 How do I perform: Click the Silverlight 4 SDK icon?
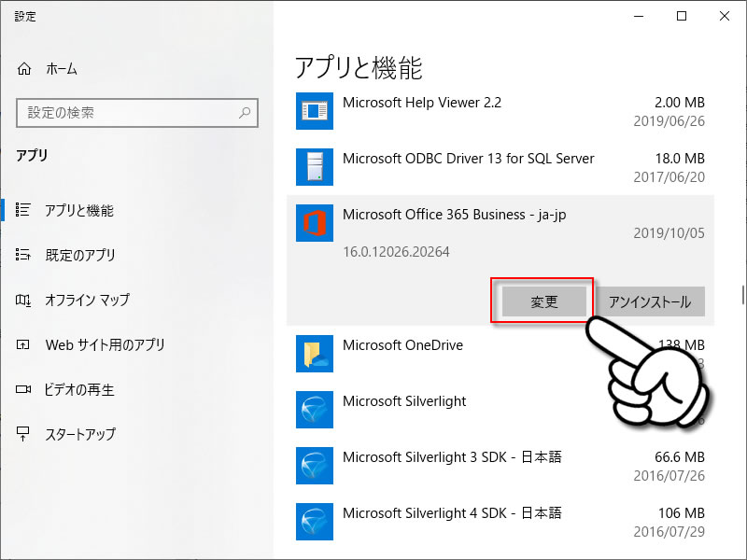coord(315,522)
